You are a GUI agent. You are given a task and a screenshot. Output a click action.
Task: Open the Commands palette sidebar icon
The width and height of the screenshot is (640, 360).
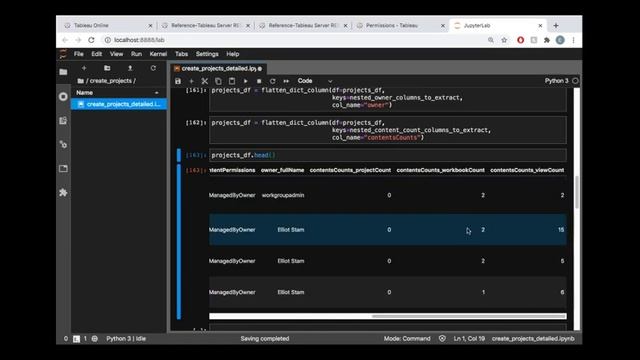(63, 120)
